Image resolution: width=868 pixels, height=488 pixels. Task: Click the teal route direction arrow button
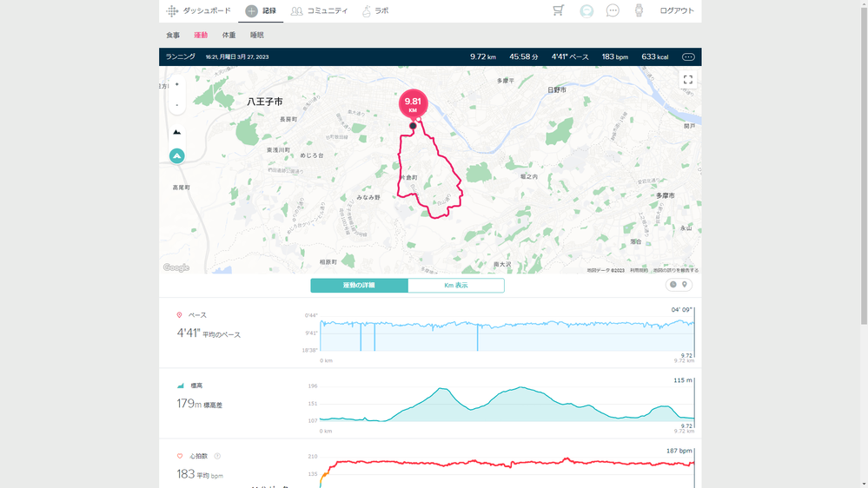tap(177, 156)
